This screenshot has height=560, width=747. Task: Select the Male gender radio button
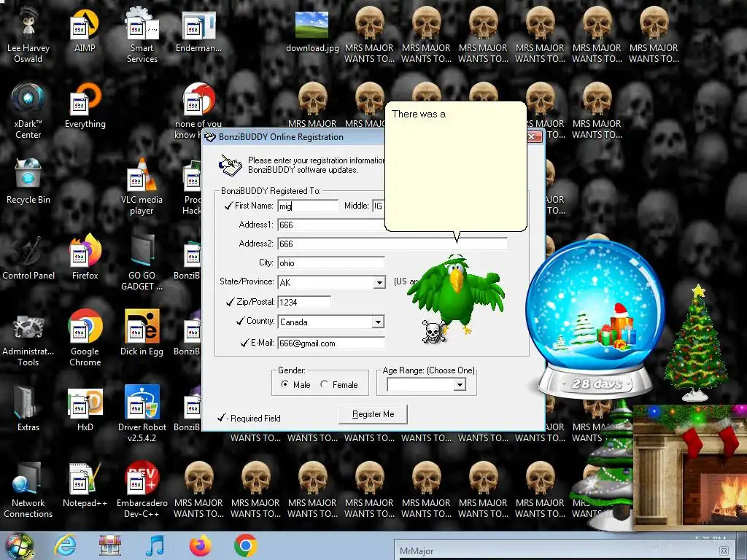point(285,384)
